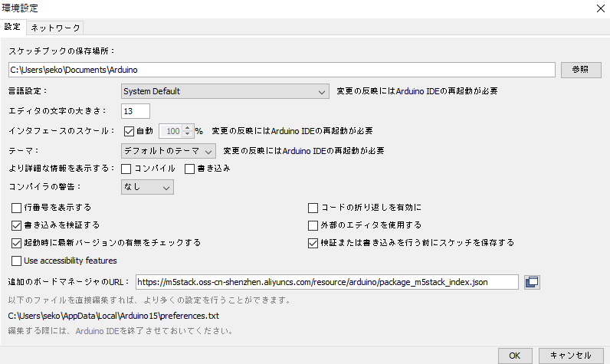Enable コードの折り返しを有効に checkbox
The width and height of the screenshot is (610, 364).
tap(313, 208)
